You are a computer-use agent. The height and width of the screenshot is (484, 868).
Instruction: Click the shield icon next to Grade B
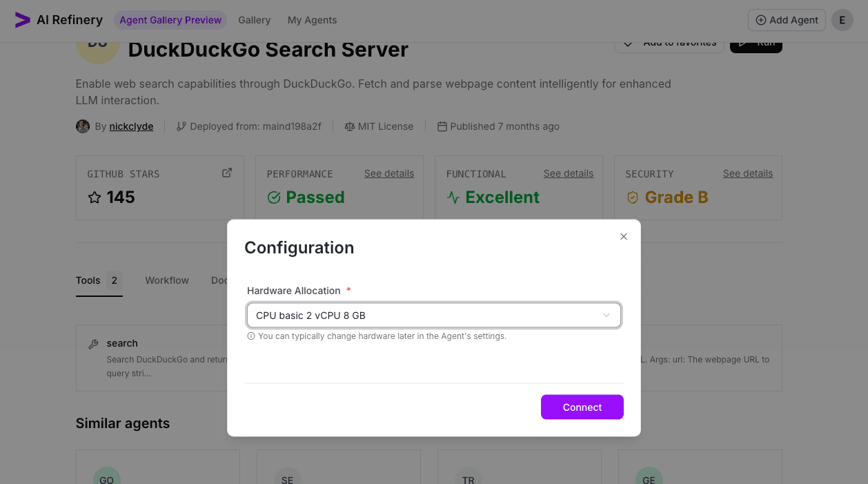point(633,197)
